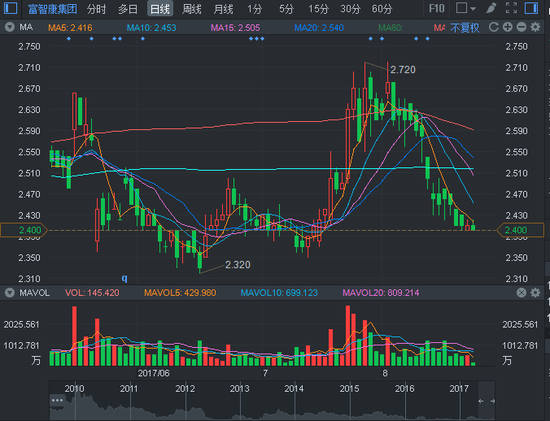Jump to 2017 on the timeline navigator

pos(459,389)
